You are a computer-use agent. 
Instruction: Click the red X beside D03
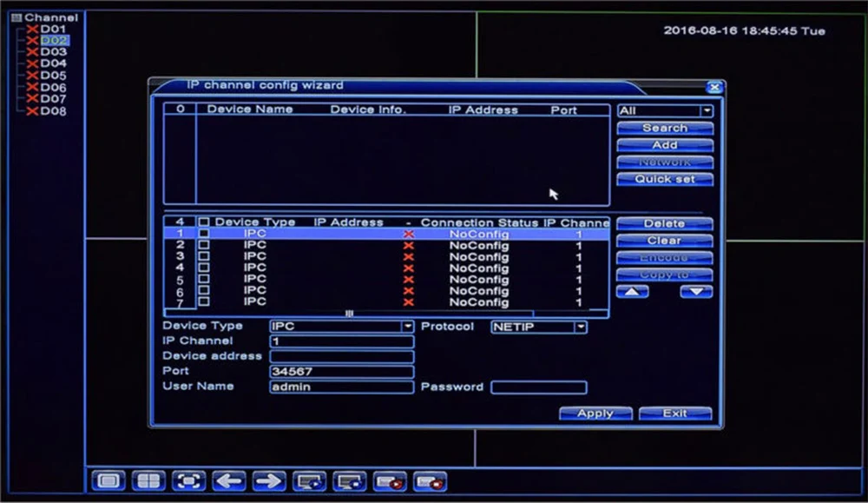coord(32,52)
